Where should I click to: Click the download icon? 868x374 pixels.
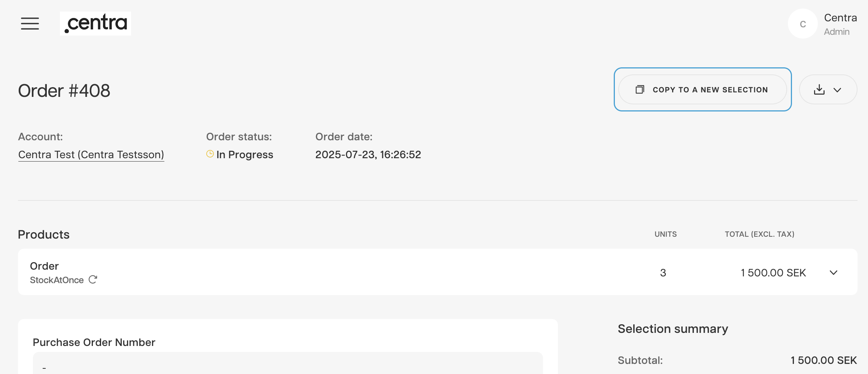coord(819,89)
